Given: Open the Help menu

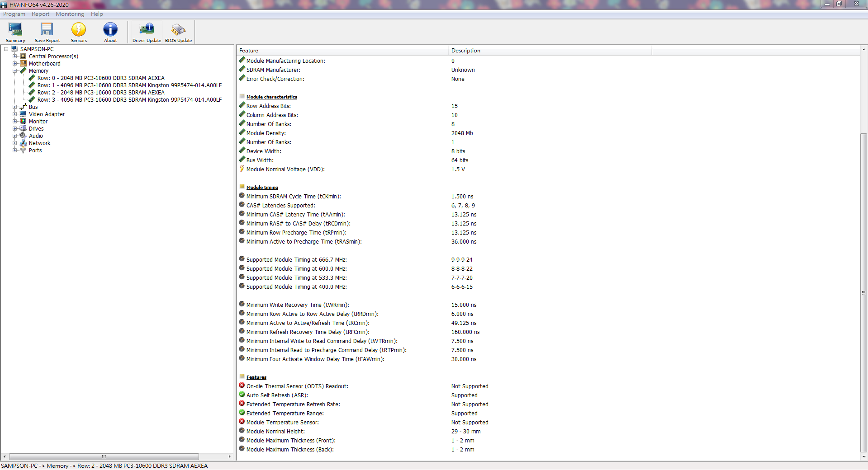Looking at the screenshot, I should 97,14.
